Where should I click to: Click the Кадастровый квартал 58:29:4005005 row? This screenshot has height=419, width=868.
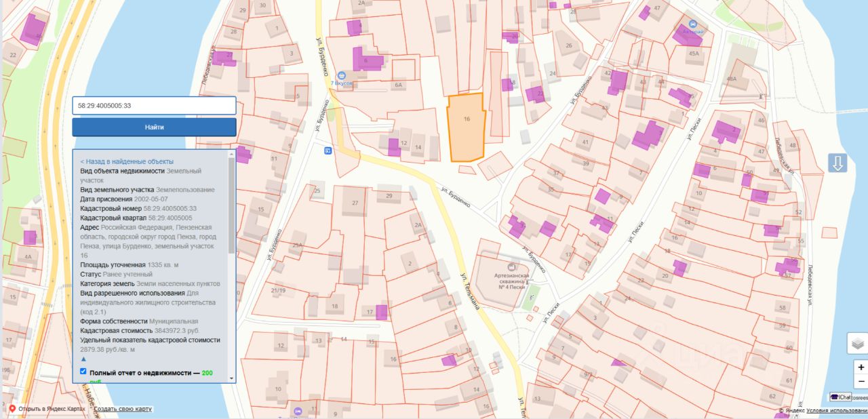(136, 218)
